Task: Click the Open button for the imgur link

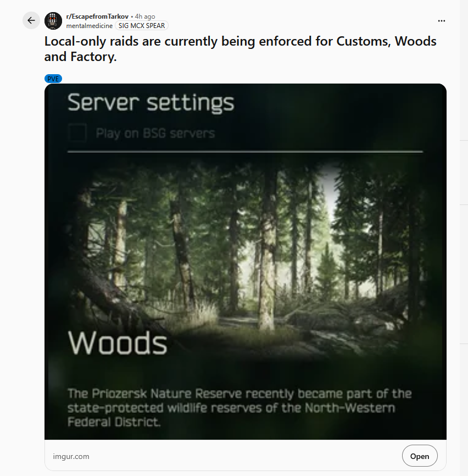Action: coord(420,456)
